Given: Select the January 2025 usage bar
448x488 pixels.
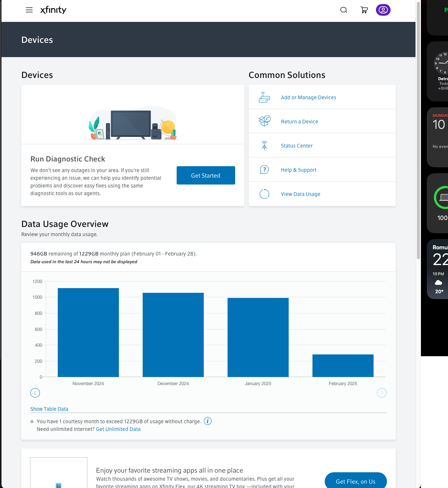Looking at the screenshot, I should [x=258, y=337].
